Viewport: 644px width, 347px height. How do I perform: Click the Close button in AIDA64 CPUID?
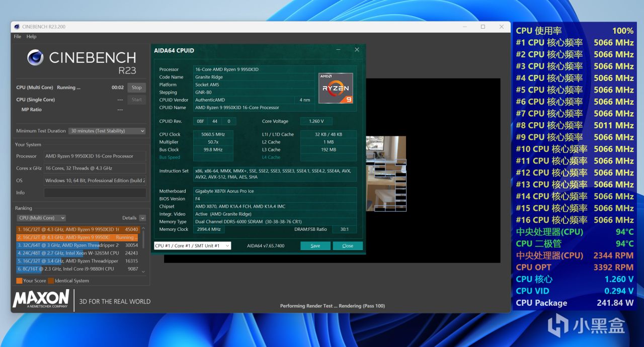(348, 246)
